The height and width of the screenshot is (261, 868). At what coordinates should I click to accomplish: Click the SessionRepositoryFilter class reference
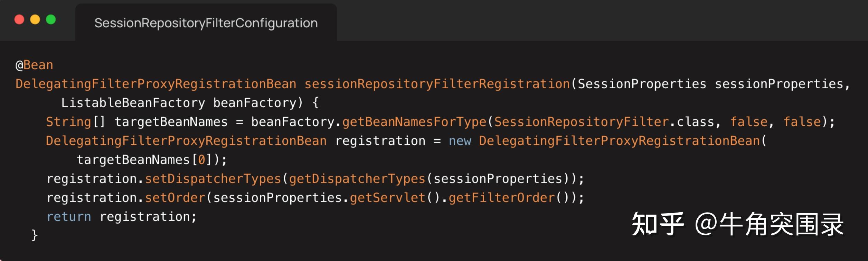581,122
